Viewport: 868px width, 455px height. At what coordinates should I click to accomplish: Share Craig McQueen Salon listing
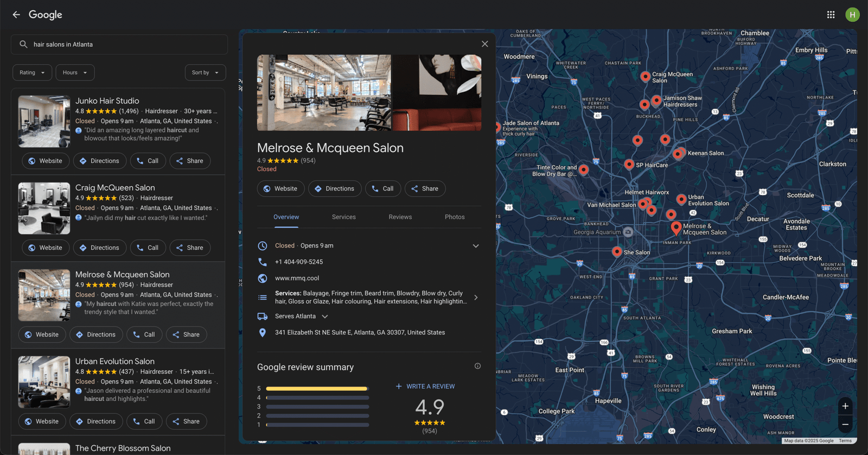(190, 248)
